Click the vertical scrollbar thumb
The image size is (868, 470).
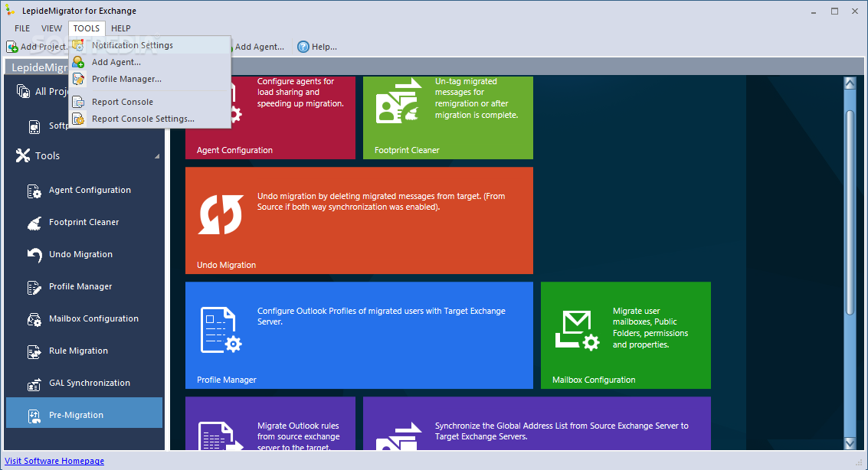tap(850, 213)
